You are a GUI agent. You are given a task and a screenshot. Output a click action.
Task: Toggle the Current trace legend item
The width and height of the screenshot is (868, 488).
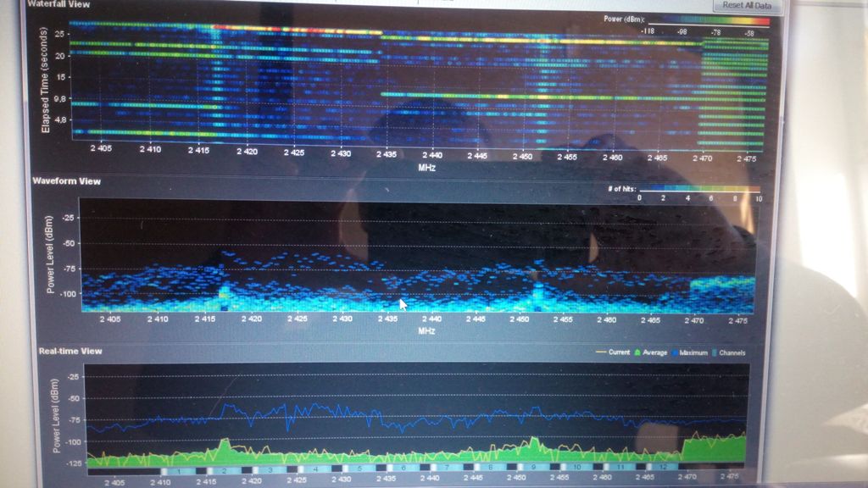[x=613, y=352]
